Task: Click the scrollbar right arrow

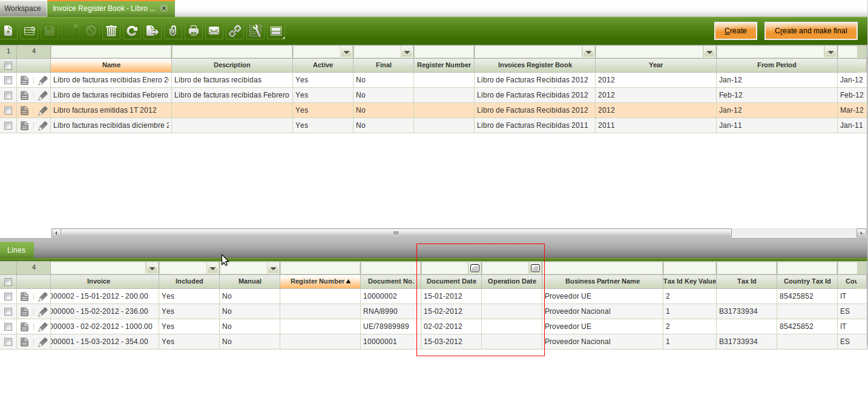Action: (x=861, y=233)
